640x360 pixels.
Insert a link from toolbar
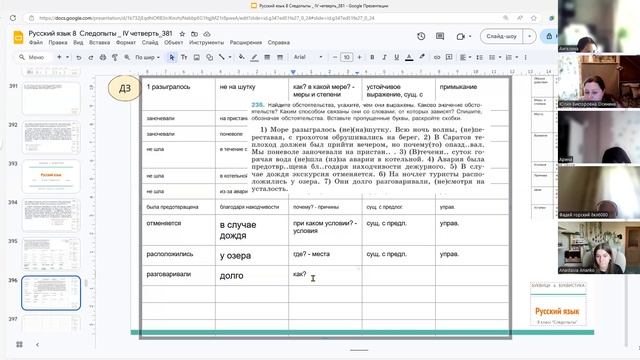point(437,58)
